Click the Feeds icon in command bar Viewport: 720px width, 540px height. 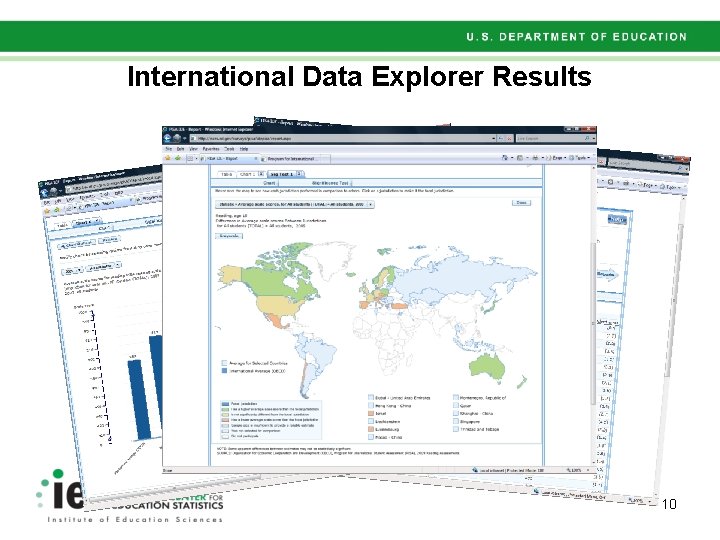[520, 158]
